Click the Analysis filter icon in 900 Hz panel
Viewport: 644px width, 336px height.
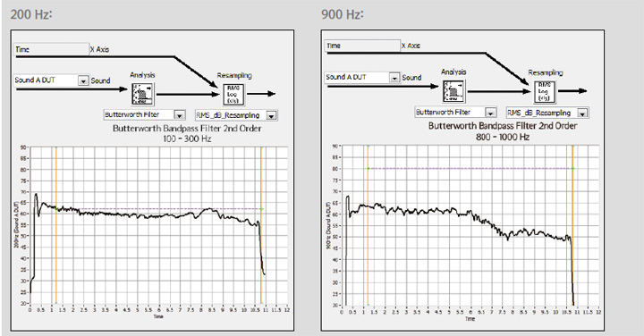453,91
